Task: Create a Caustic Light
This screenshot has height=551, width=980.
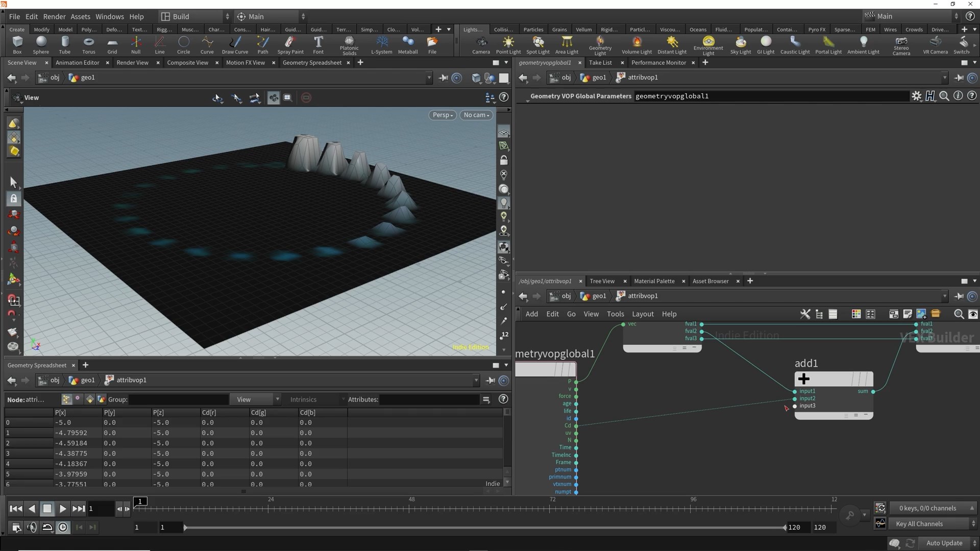Action: tap(795, 45)
